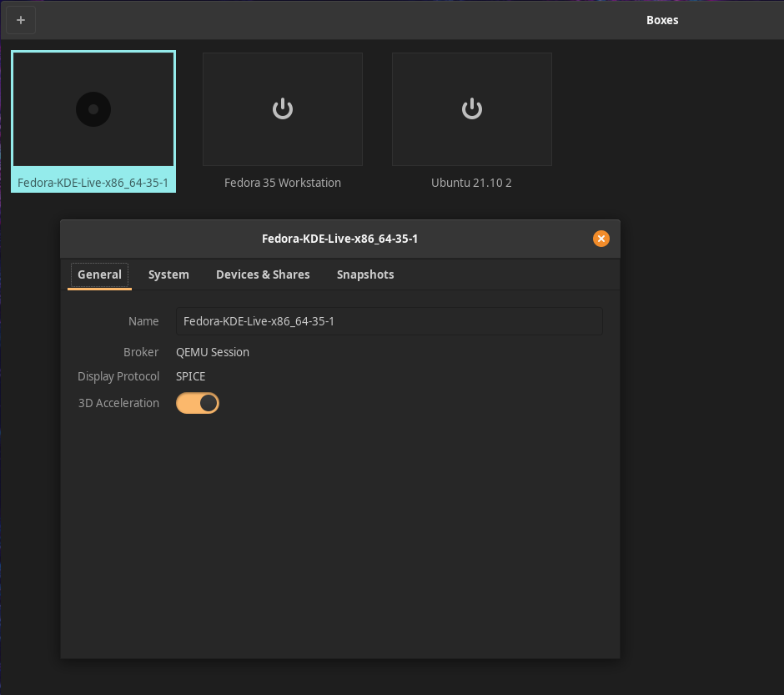This screenshot has width=784, height=695.
Task: Select the Ubuntu 21.10 2 name label
Action: click(471, 183)
